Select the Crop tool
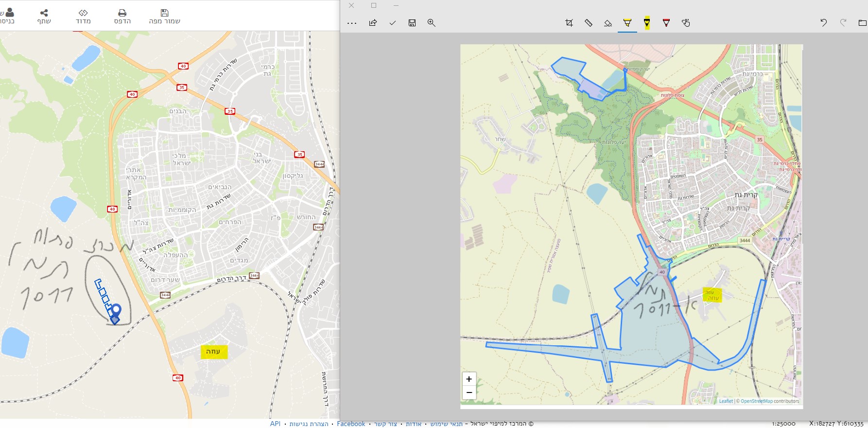This screenshot has height=428, width=868. (x=569, y=23)
